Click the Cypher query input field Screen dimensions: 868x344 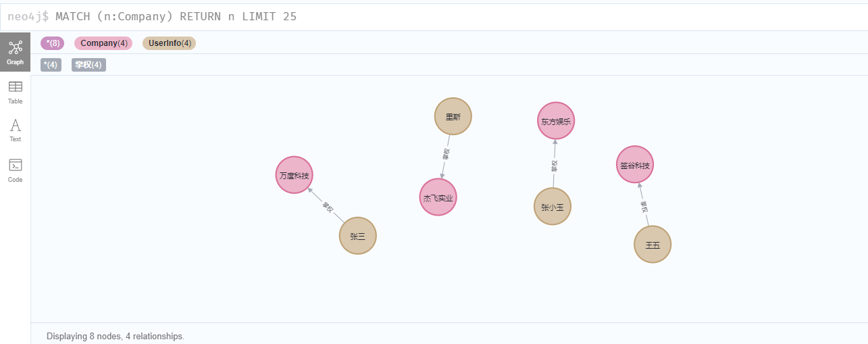coord(434,16)
